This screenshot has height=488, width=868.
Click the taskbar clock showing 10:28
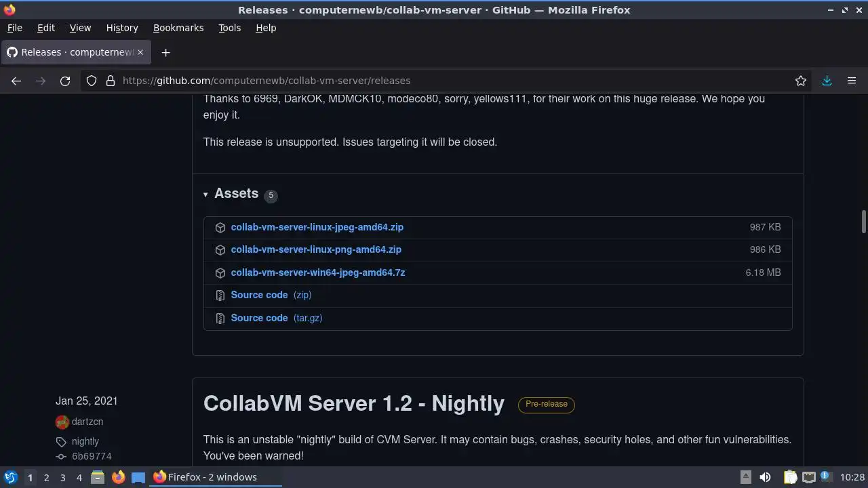(852, 477)
